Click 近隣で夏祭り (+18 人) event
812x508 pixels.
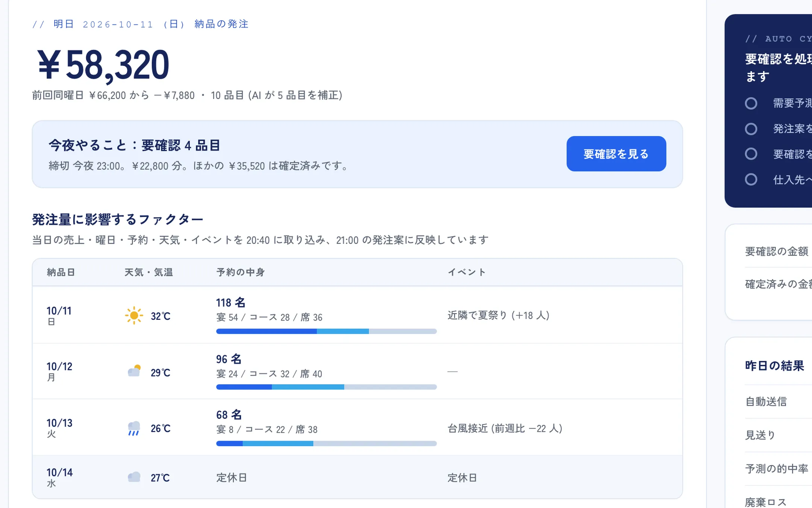point(498,315)
